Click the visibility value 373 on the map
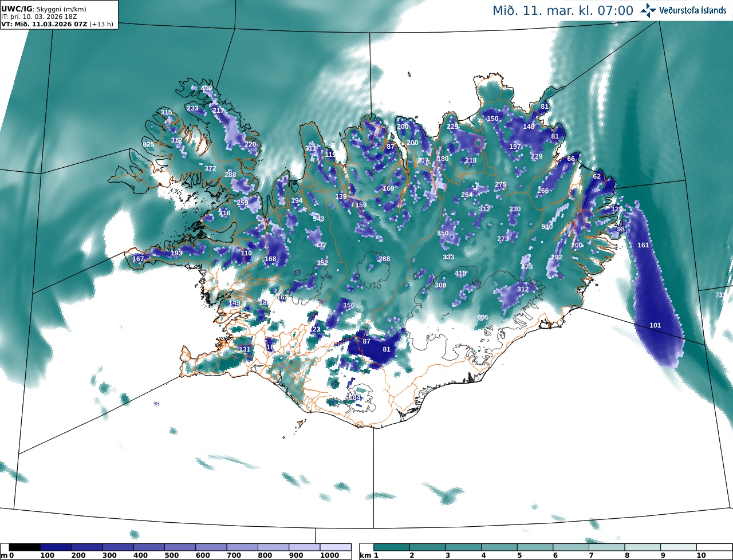Screen dimensions: 733x560 pos(527,267)
